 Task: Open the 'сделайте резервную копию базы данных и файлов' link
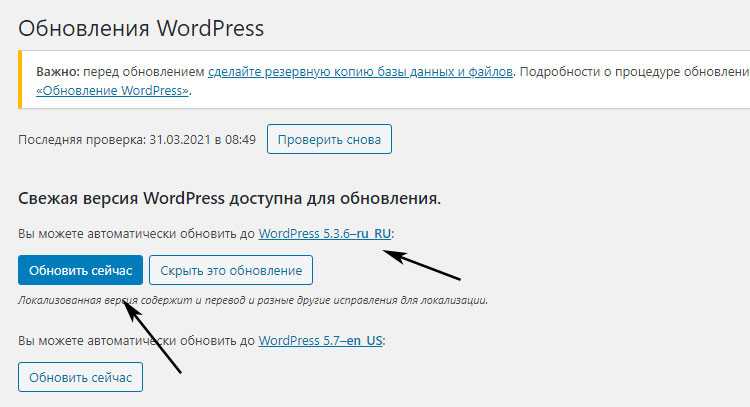tap(360, 72)
